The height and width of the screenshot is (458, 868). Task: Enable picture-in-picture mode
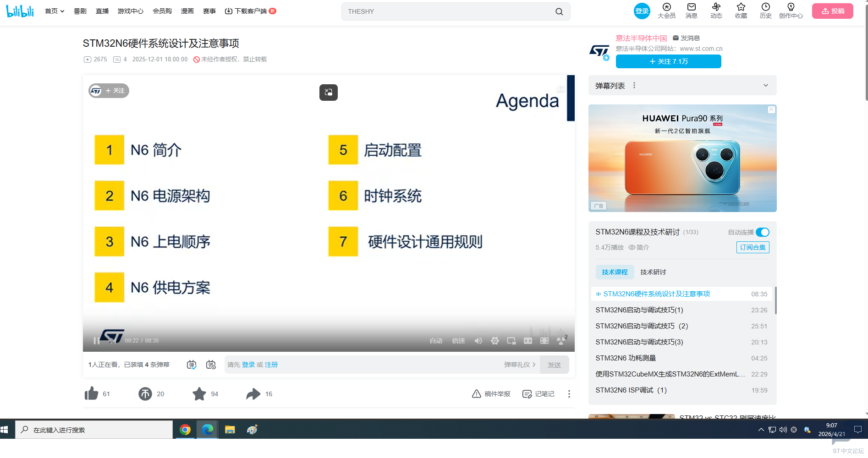511,341
